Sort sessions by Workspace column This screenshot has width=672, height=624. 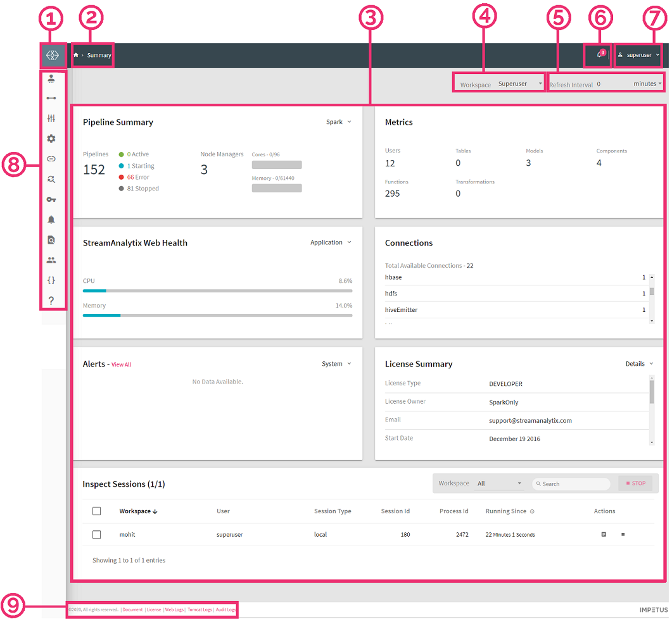(x=139, y=511)
